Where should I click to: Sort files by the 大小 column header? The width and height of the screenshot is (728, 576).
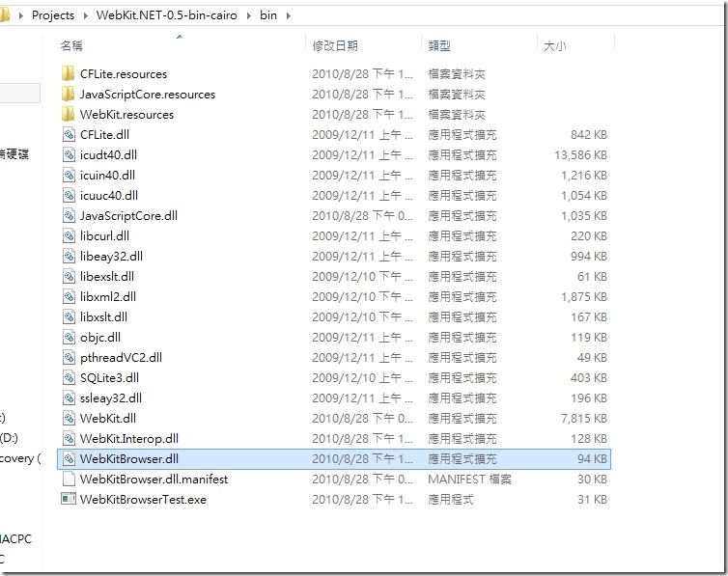click(x=555, y=45)
